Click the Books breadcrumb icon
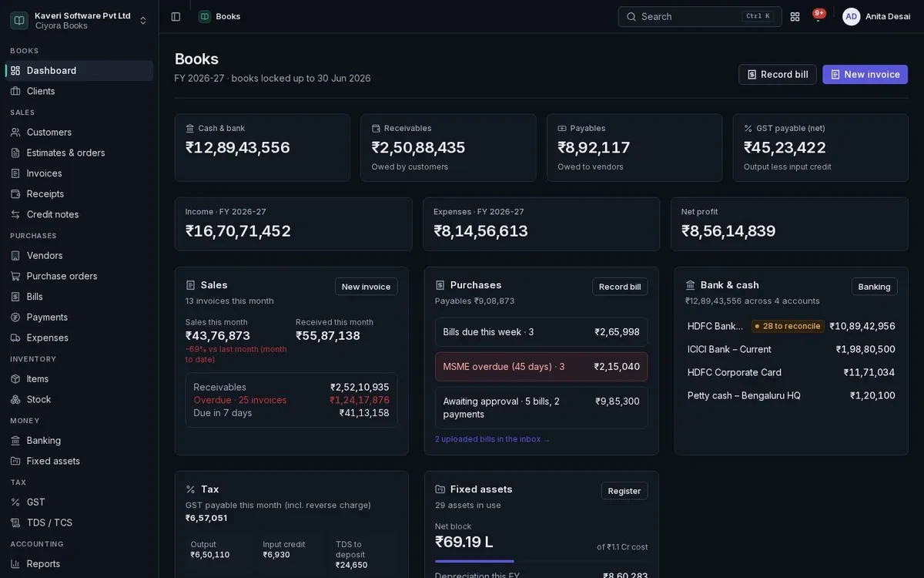Screen dimensions: 924x578 (205, 16)
